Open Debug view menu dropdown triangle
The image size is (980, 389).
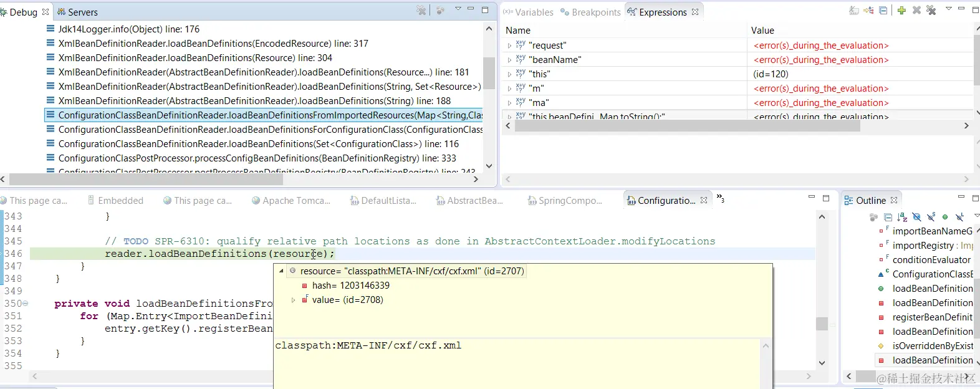458,9
